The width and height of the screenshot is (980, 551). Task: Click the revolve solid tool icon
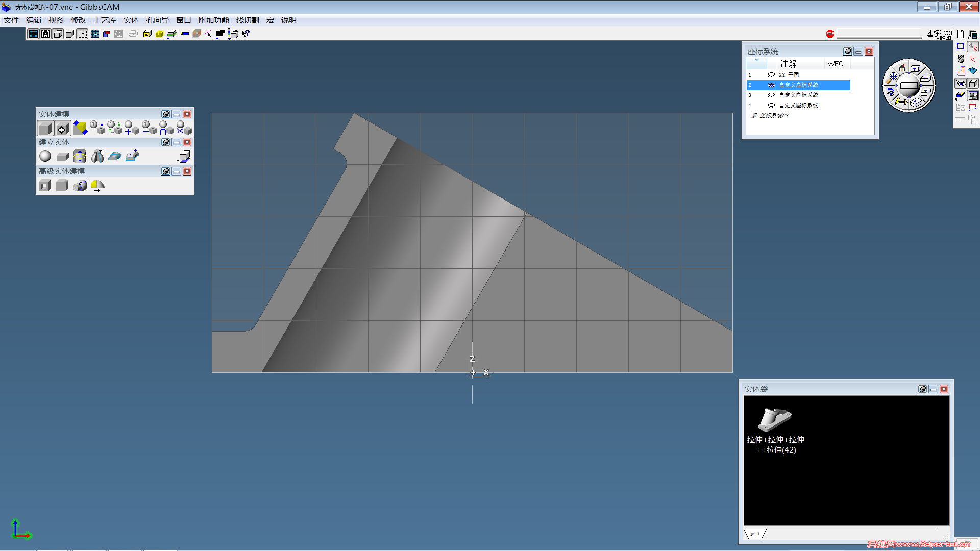97,156
